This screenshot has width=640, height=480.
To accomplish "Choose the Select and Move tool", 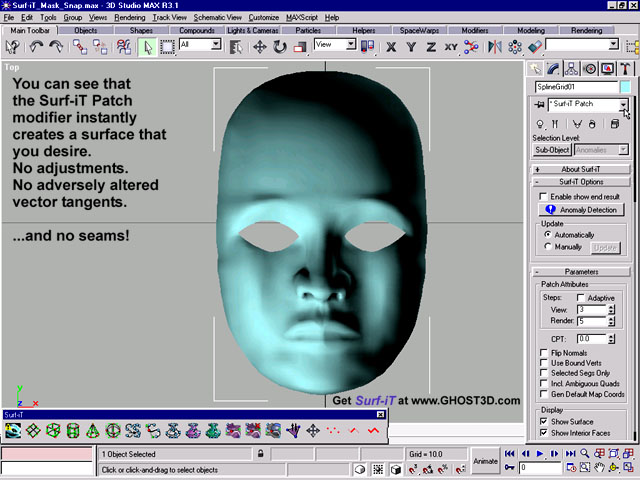I will tap(260, 47).
